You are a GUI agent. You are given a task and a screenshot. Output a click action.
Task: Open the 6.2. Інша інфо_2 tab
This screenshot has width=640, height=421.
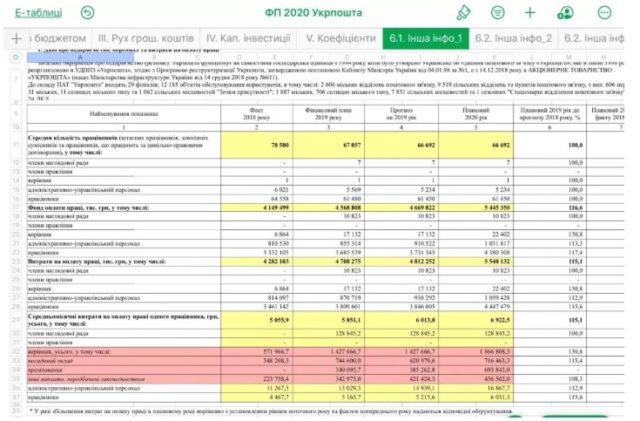[x=513, y=38]
